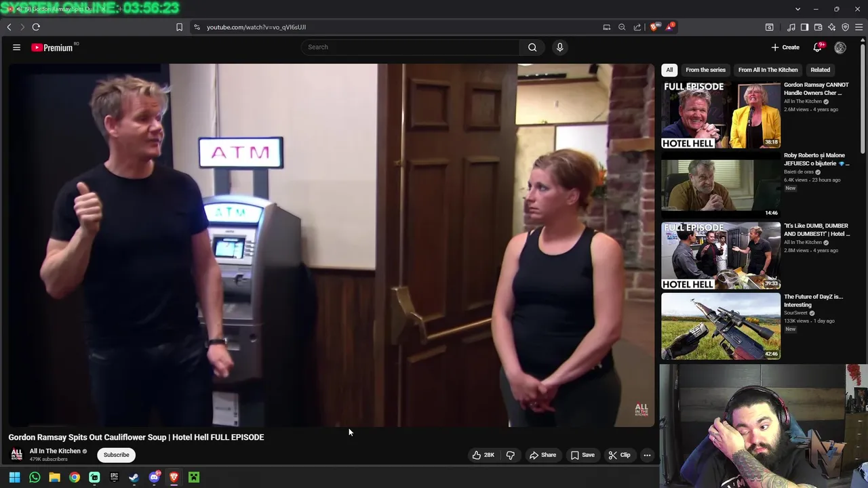The height and width of the screenshot is (488, 868).
Task: Open Discord from taskbar
Action: coord(154,477)
